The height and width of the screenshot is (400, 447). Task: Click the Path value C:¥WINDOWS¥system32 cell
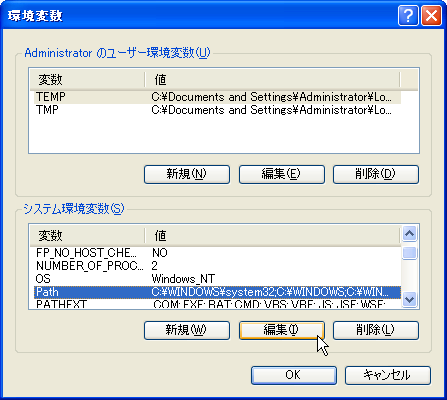[270, 292]
